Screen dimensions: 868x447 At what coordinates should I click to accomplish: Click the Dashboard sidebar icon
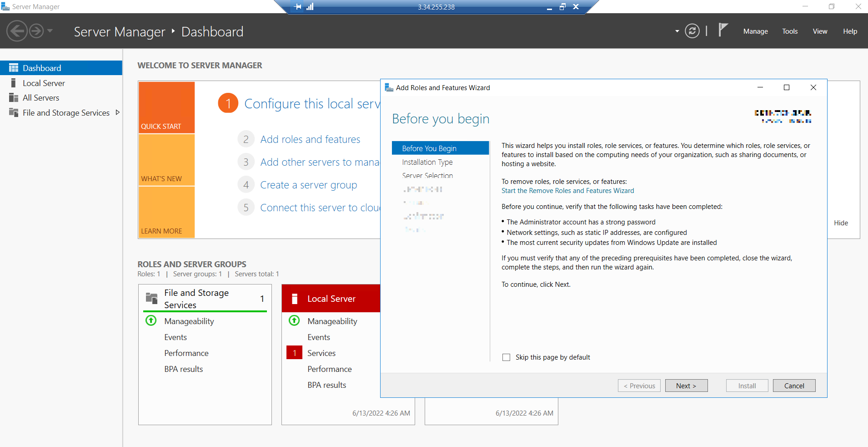click(14, 68)
